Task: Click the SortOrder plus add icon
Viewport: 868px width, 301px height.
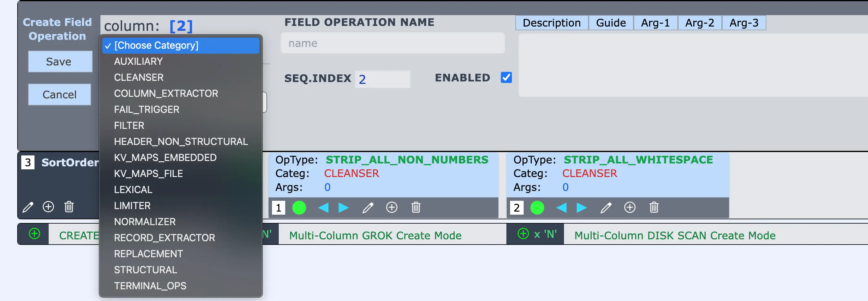Action: pos(48,207)
